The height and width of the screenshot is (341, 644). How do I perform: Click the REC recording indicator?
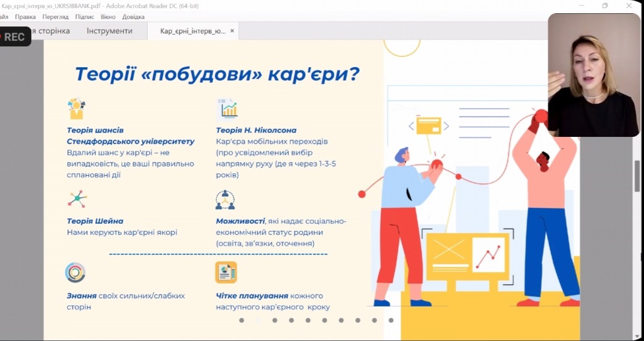[15, 36]
